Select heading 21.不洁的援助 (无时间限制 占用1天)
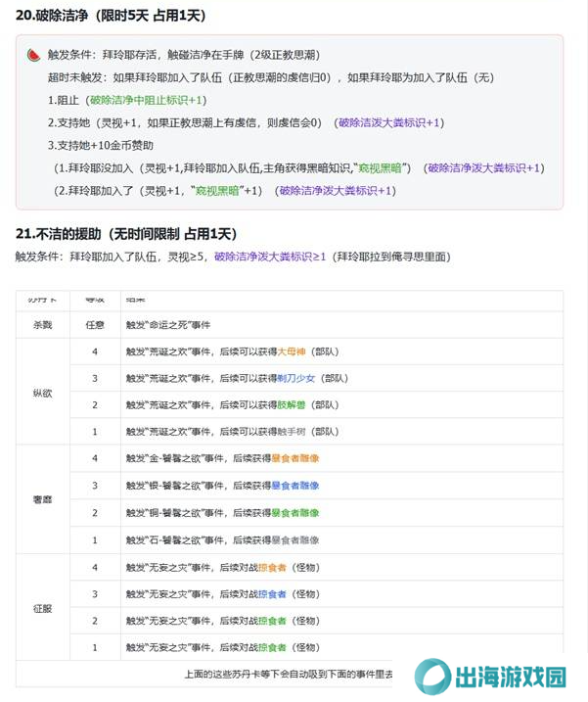The image size is (588, 702). tap(126, 234)
